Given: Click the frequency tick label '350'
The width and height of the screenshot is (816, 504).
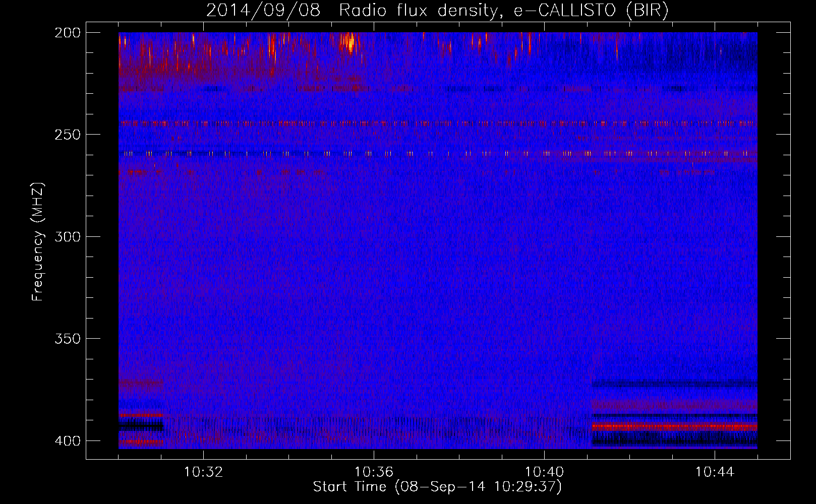Looking at the screenshot, I should tap(67, 339).
